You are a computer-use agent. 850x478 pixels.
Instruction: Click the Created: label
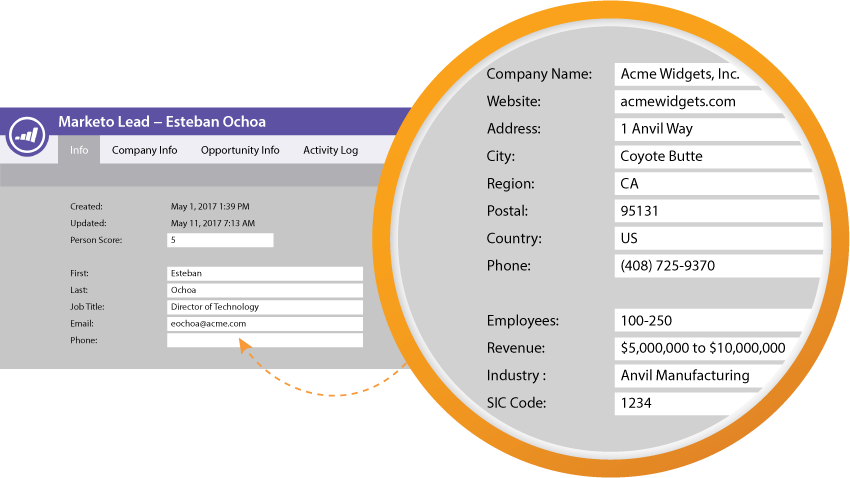coord(86,206)
